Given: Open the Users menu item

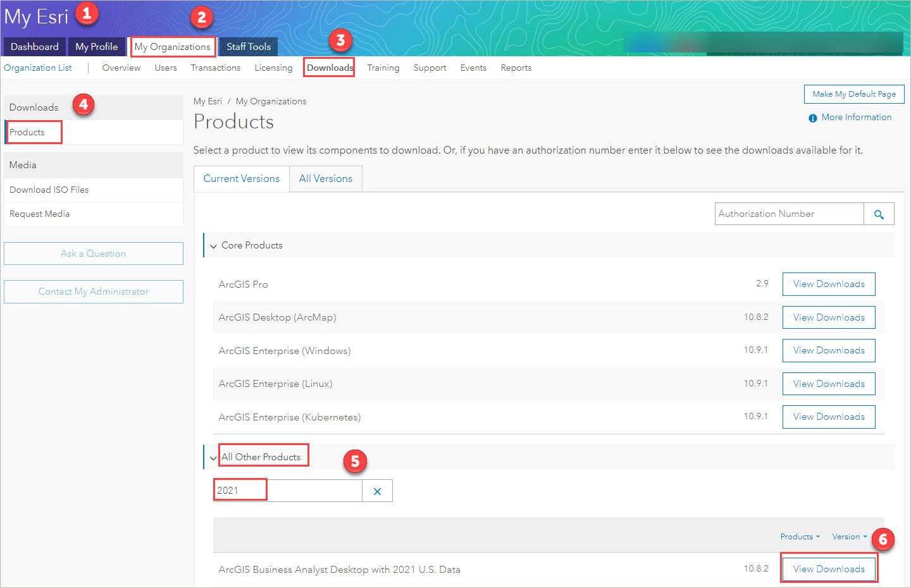Looking at the screenshot, I should pyautogui.click(x=166, y=68).
